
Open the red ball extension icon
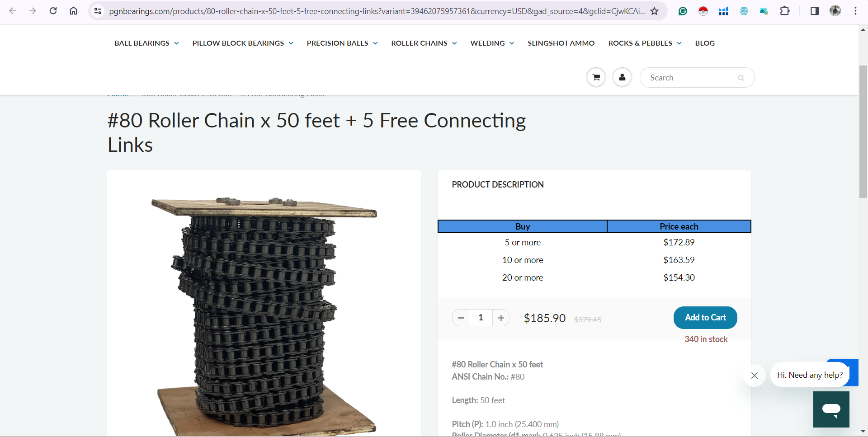tap(703, 11)
